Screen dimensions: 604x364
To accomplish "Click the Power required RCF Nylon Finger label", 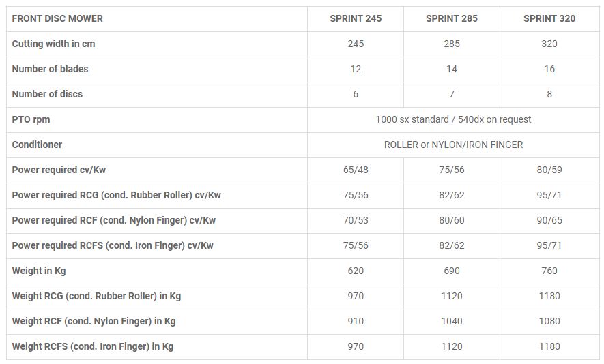I will click(x=113, y=220).
